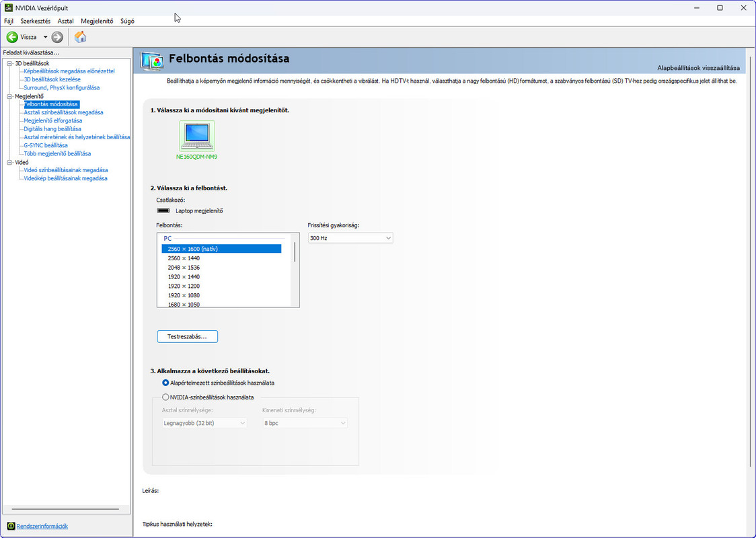
Task: Open Digitális hang beállítása
Action: 52,128
